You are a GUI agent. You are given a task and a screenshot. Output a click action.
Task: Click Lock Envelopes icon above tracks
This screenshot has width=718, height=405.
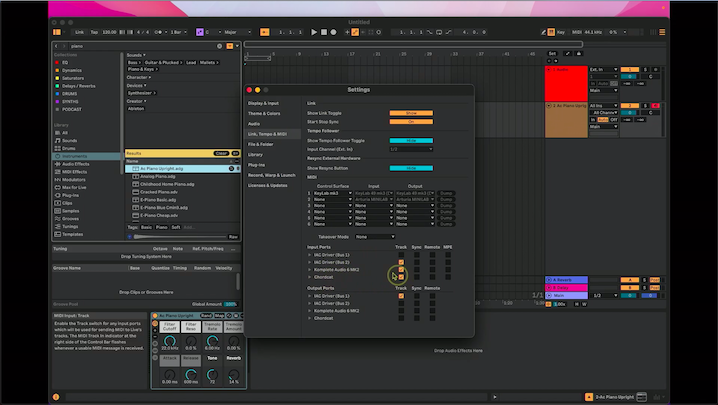(579, 54)
